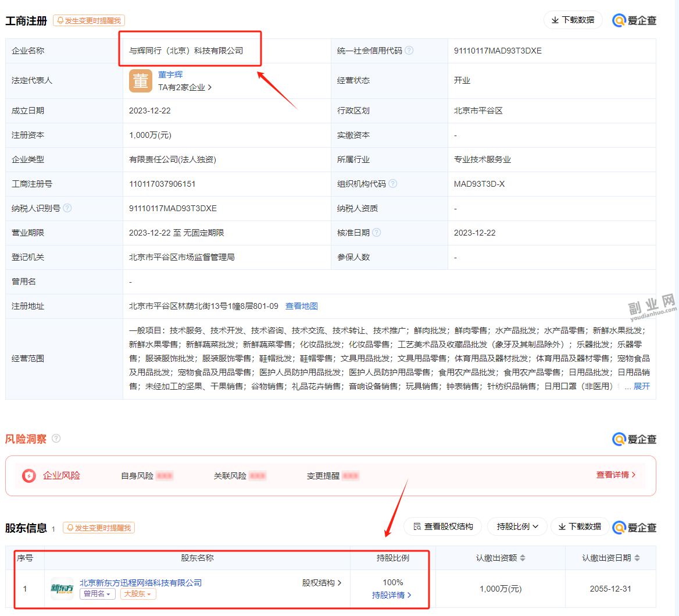Image resolution: width=679 pixels, height=616 pixels.
Task: Click 企业风险 label
Action: point(62,476)
